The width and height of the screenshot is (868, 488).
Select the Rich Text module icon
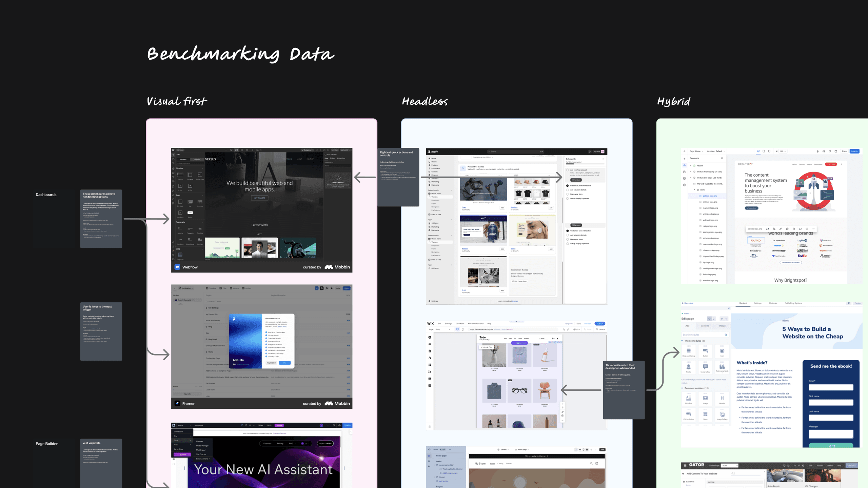(x=689, y=398)
